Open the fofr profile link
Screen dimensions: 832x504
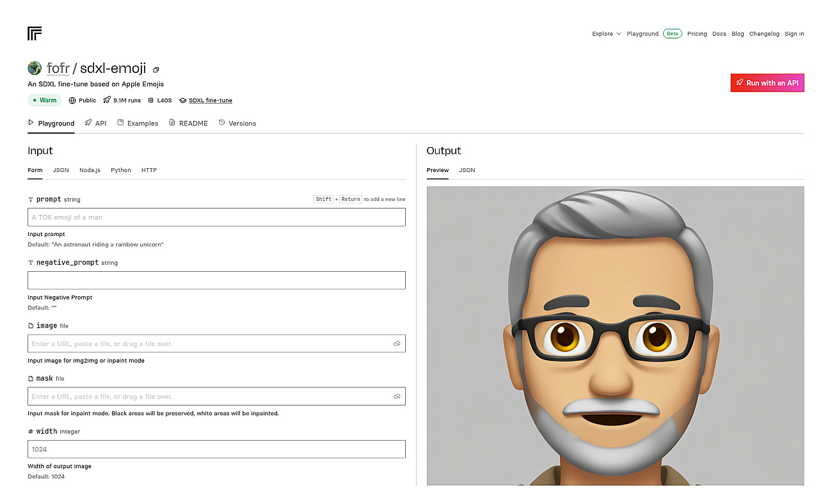coord(58,68)
